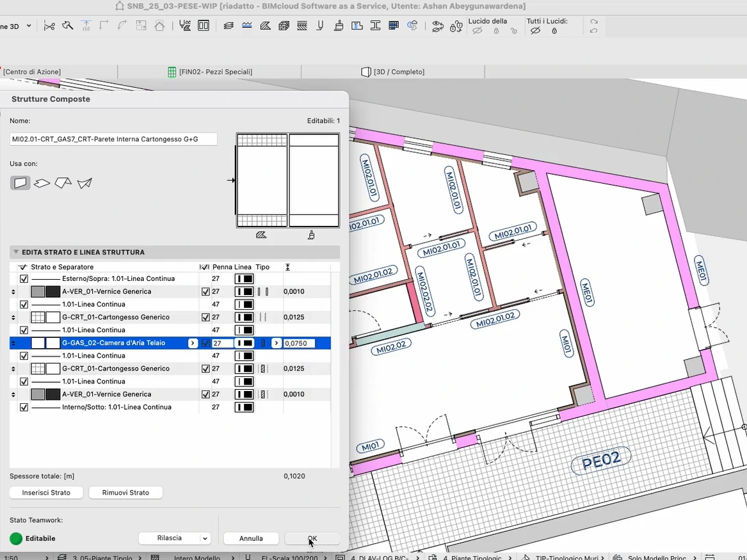Click the Annulla button
The width and height of the screenshot is (747, 560).
tap(251, 539)
